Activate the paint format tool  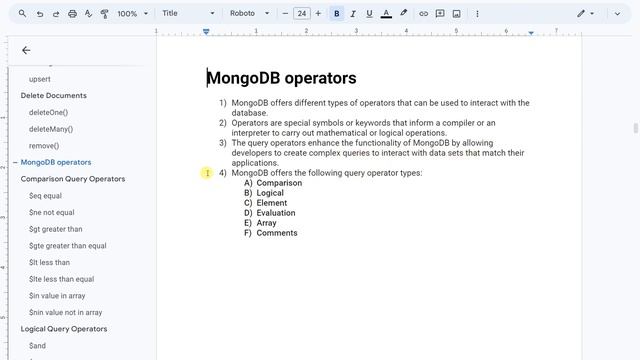click(104, 14)
